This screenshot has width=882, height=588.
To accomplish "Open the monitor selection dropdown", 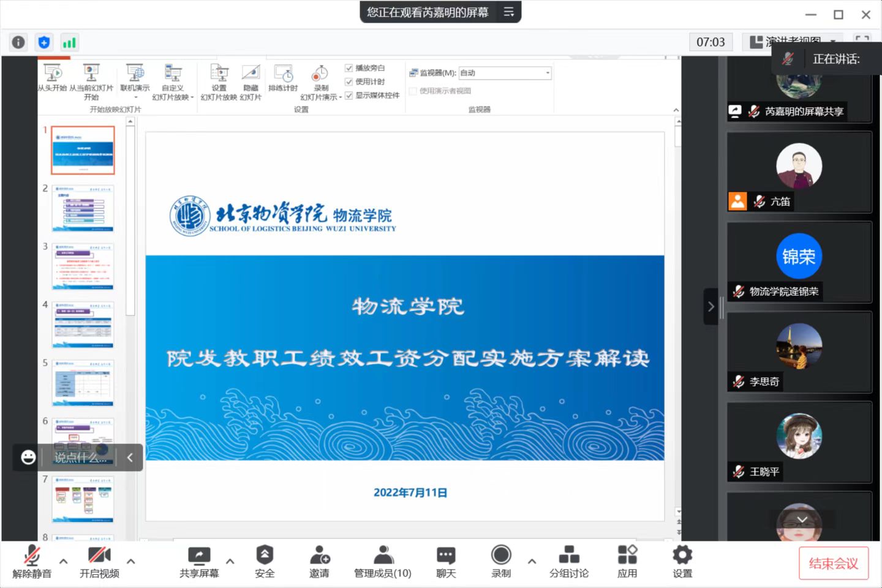I will click(x=548, y=73).
